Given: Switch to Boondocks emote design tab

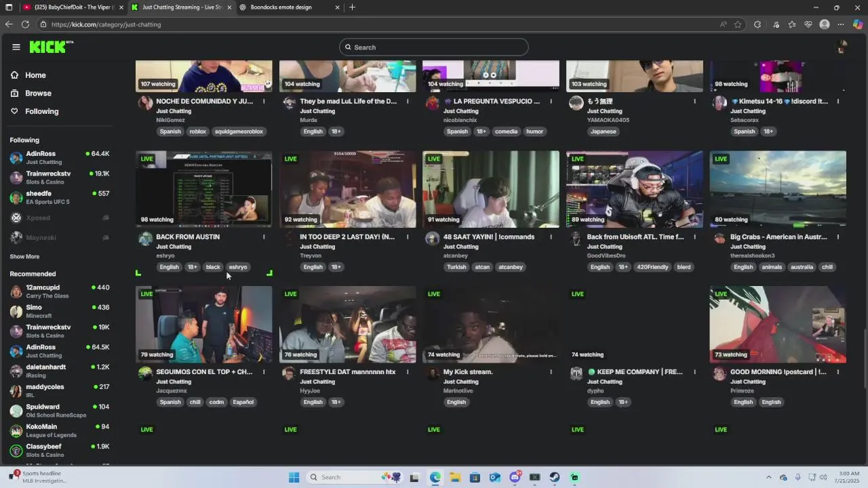Looking at the screenshot, I should point(290,7).
